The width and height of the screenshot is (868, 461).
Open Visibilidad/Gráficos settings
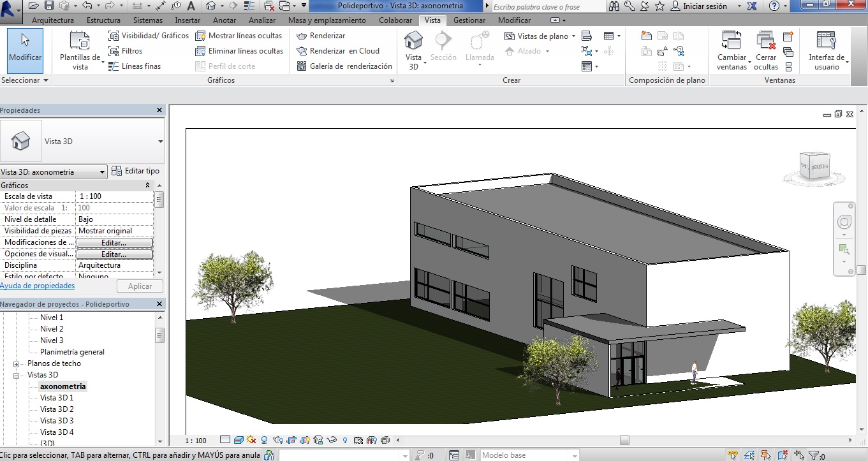(149, 36)
